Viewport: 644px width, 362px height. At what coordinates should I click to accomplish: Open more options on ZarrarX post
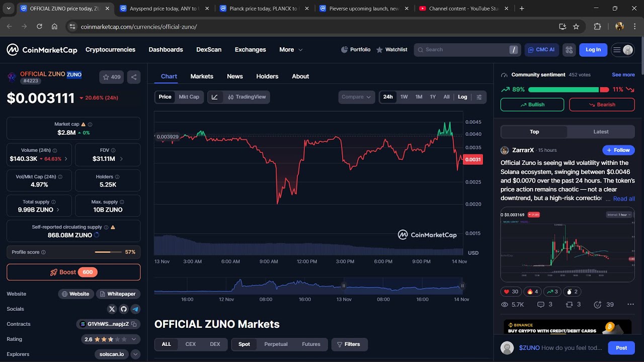click(x=630, y=305)
